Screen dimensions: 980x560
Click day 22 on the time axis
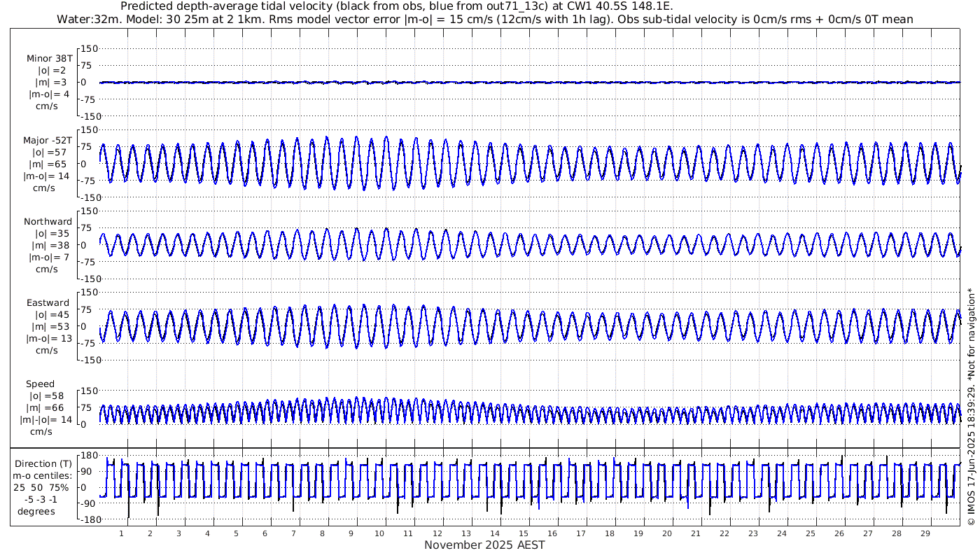724,533
